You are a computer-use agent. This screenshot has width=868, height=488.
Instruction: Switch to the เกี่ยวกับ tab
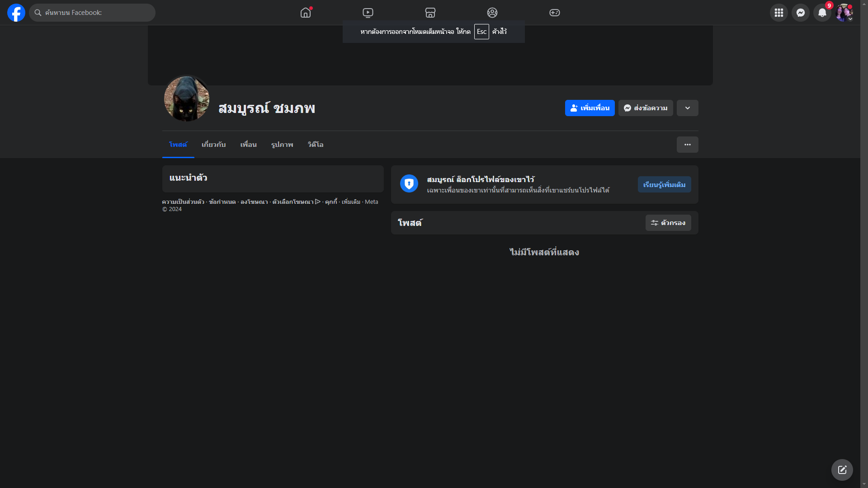coord(213,145)
